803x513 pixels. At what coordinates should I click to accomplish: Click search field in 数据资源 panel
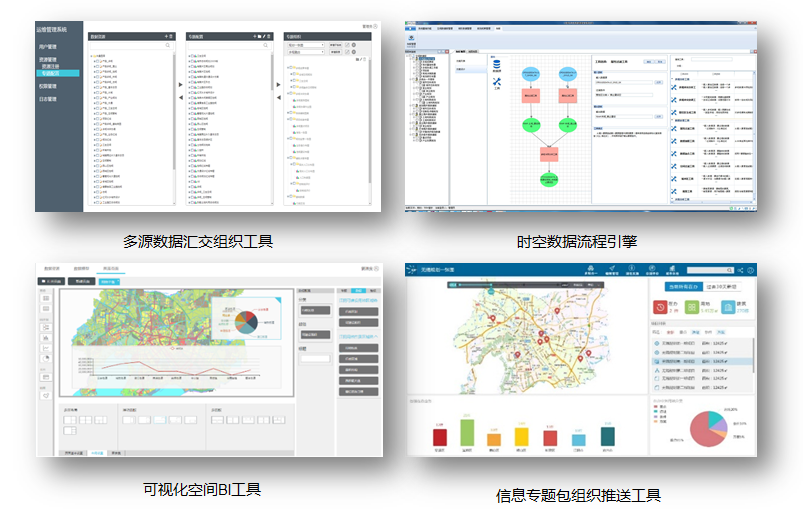click(131, 46)
